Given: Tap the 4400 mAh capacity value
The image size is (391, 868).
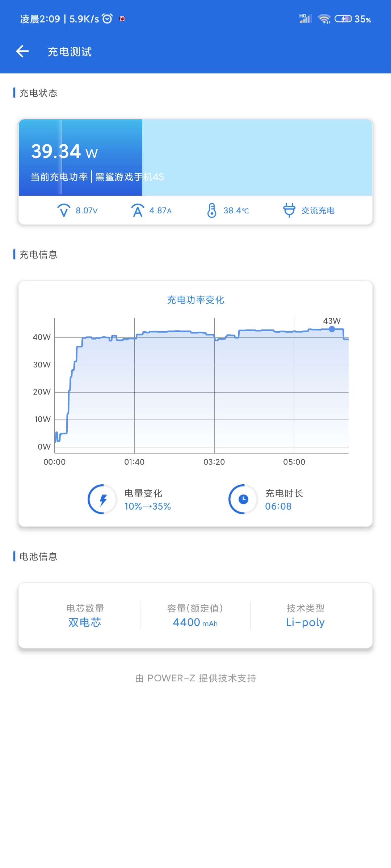Looking at the screenshot, I should click(195, 622).
